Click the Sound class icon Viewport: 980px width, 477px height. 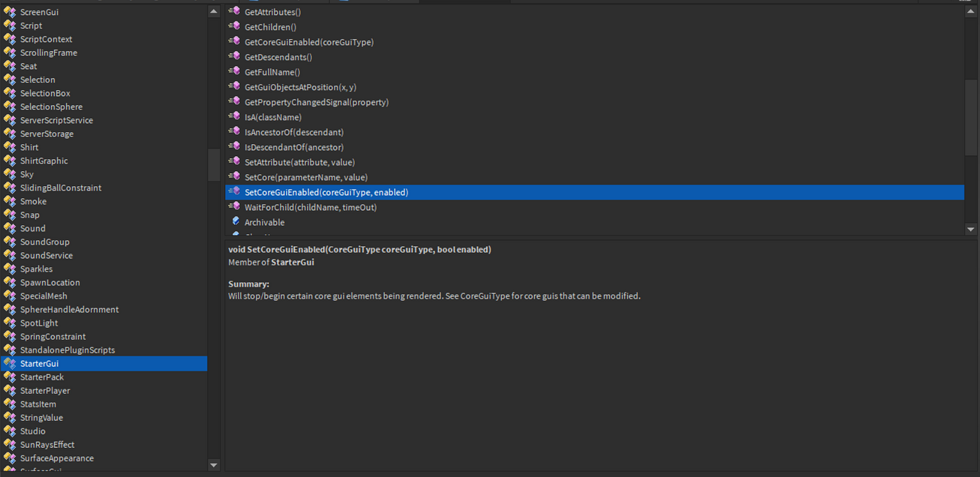[11, 228]
